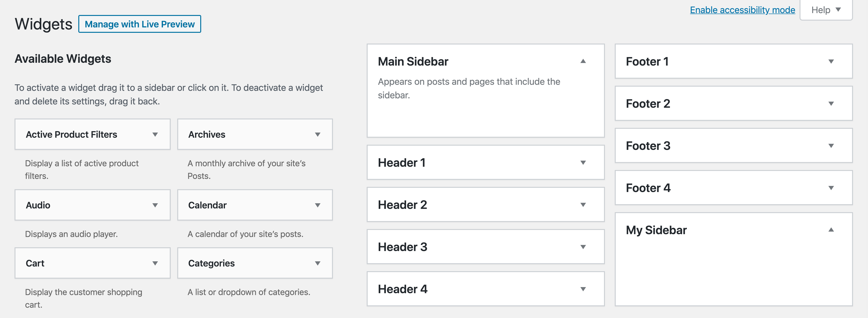
Task: Click Manage with Live Preview button
Action: 140,24
